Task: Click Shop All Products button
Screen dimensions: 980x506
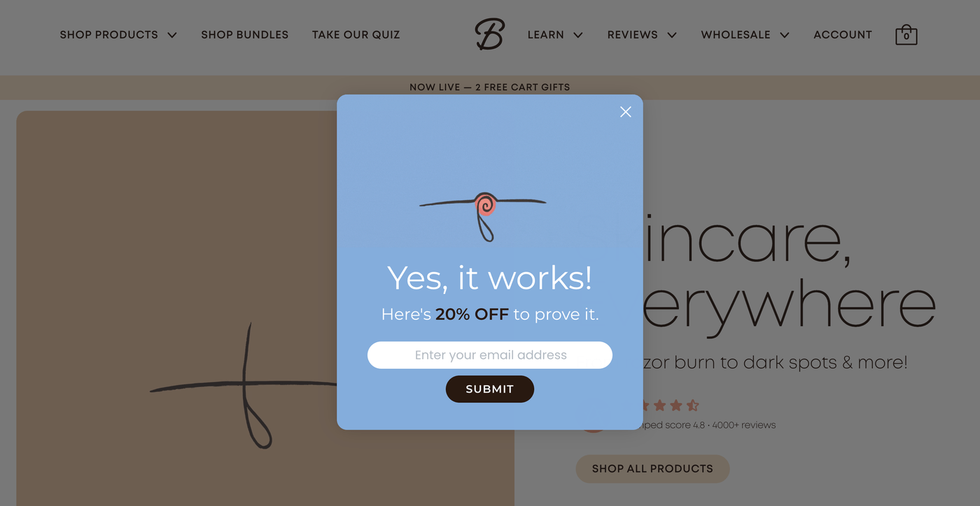Action: [652, 469]
